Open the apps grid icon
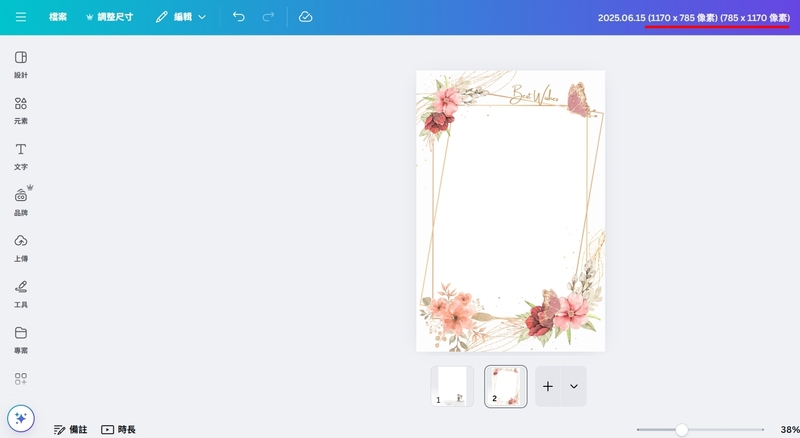800x438 pixels. 21,379
